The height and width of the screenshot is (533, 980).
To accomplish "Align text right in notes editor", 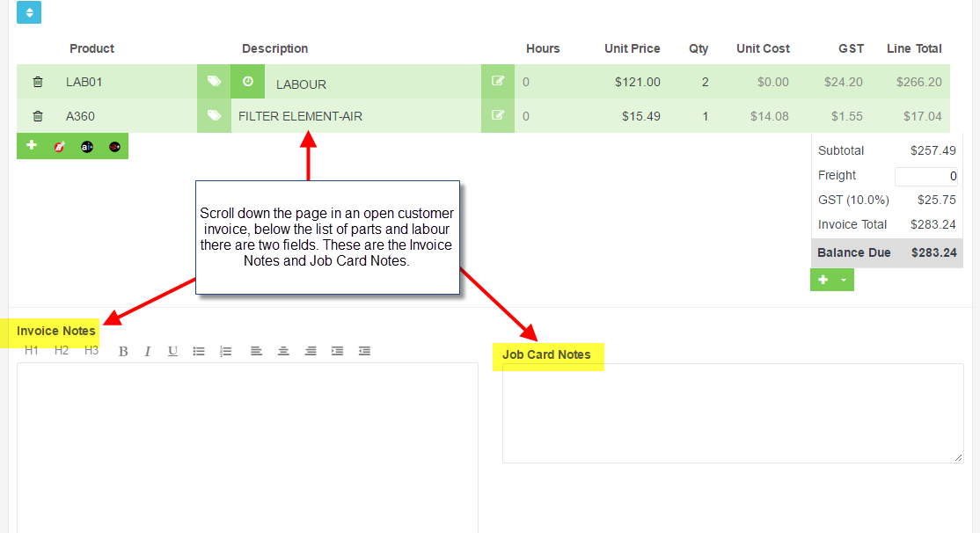I will pos(310,351).
